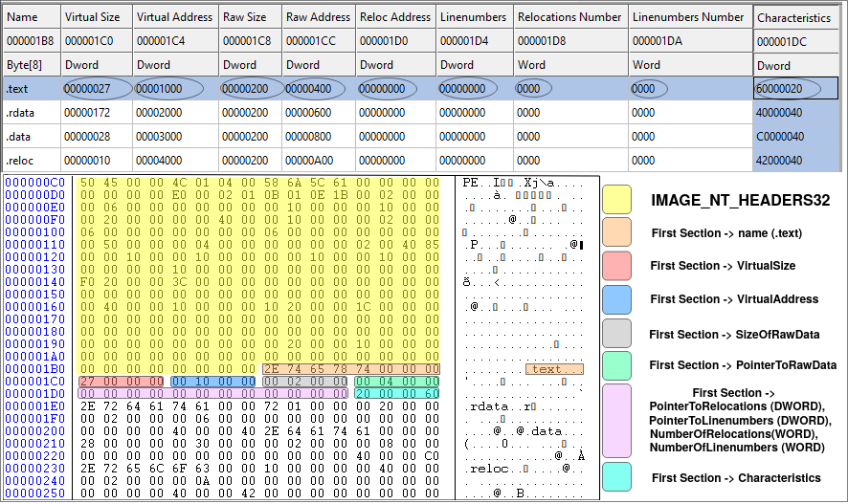Click the Characteristics value 60000020
The height and width of the screenshot is (504, 848).
[779, 88]
